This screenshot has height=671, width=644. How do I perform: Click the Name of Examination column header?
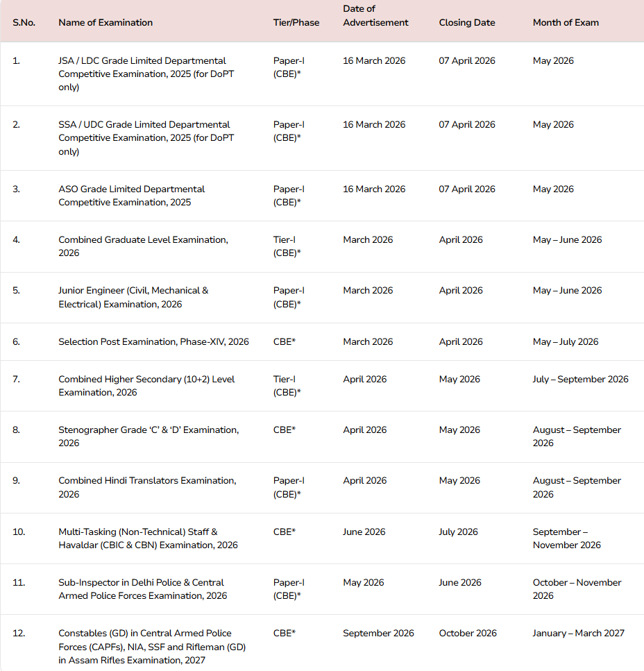click(105, 22)
